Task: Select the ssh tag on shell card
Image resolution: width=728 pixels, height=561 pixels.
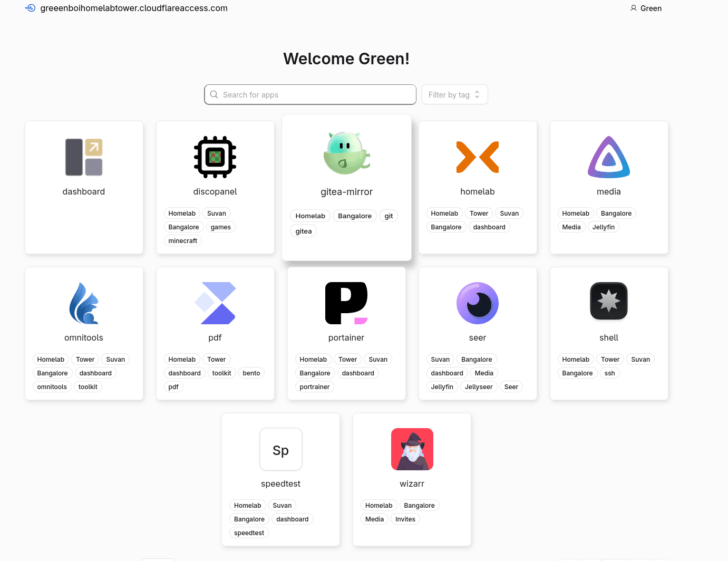Action: (x=610, y=373)
